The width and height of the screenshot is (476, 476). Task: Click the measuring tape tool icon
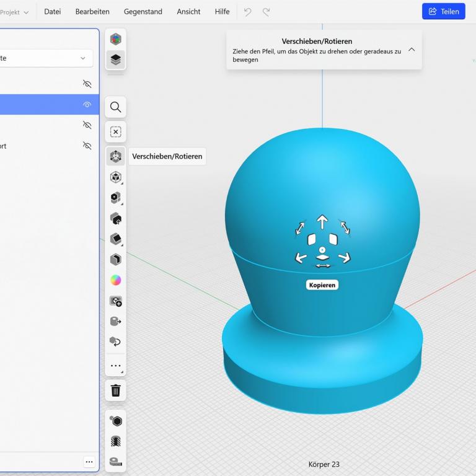115,461
